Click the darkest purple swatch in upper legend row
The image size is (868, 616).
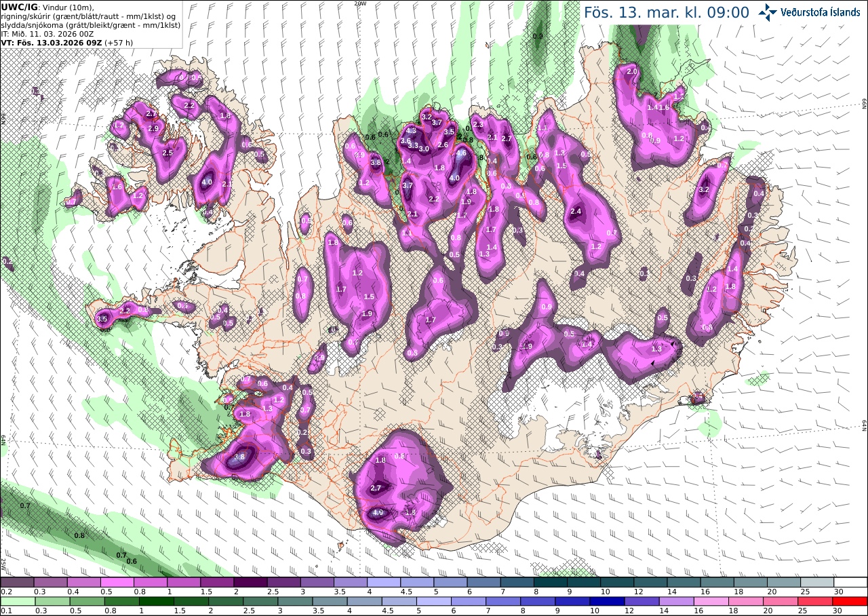pyautogui.click(x=250, y=582)
